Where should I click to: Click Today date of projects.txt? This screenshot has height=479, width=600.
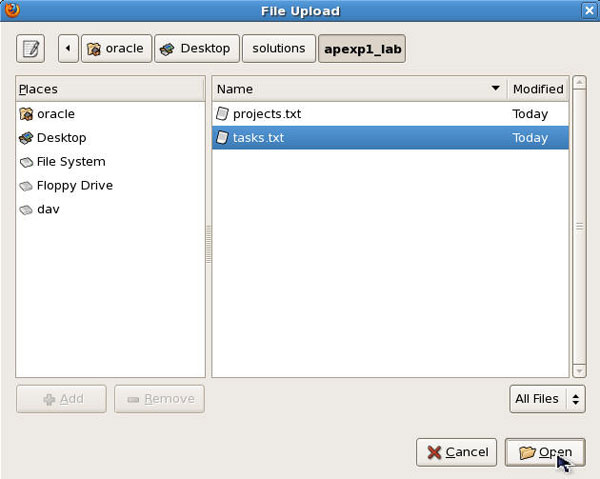point(530,114)
